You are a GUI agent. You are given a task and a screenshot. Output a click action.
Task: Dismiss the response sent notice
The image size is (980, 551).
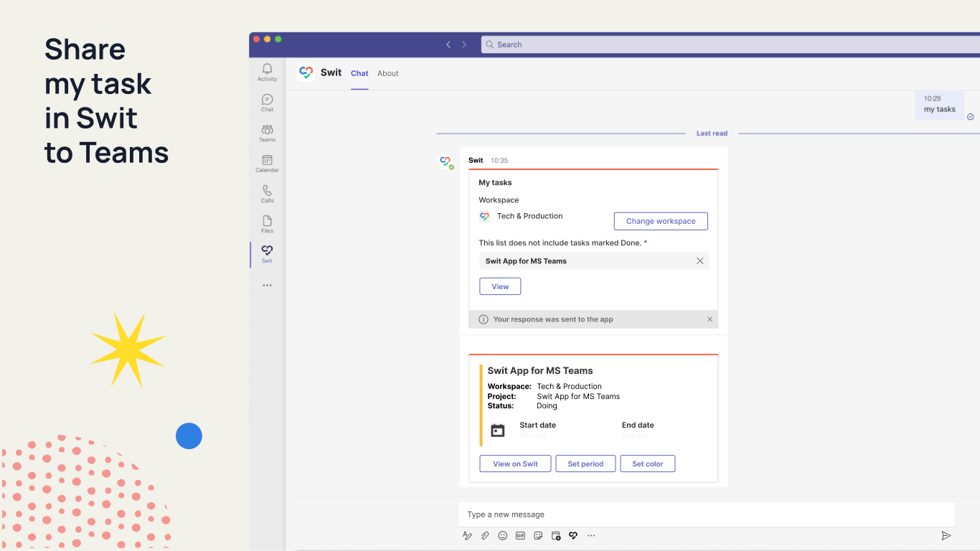point(710,319)
